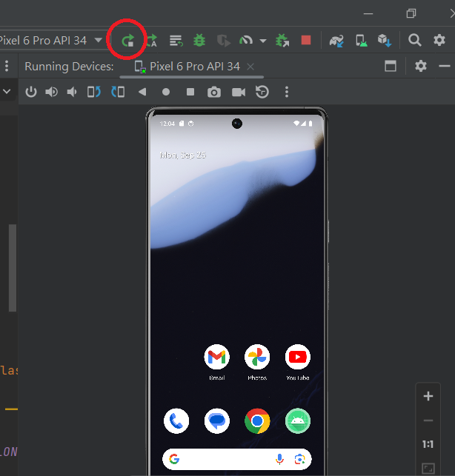
Task: Sync project with Gradle files
Action: tap(336, 41)
